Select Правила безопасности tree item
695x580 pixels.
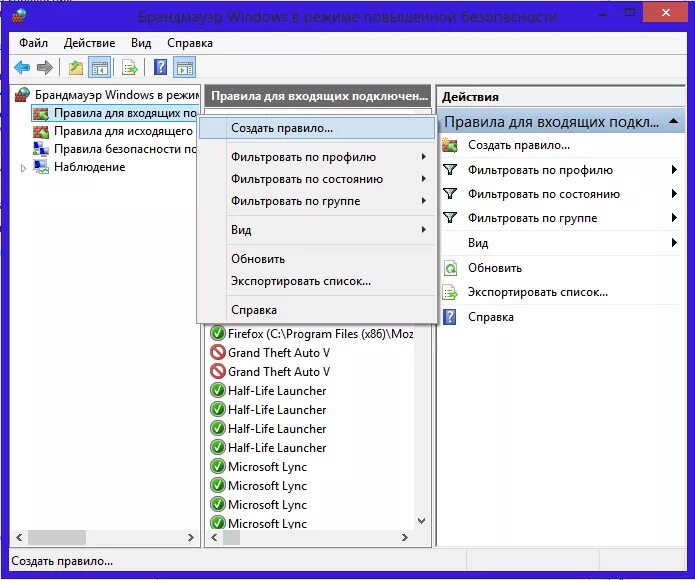(x=125, y=149)
